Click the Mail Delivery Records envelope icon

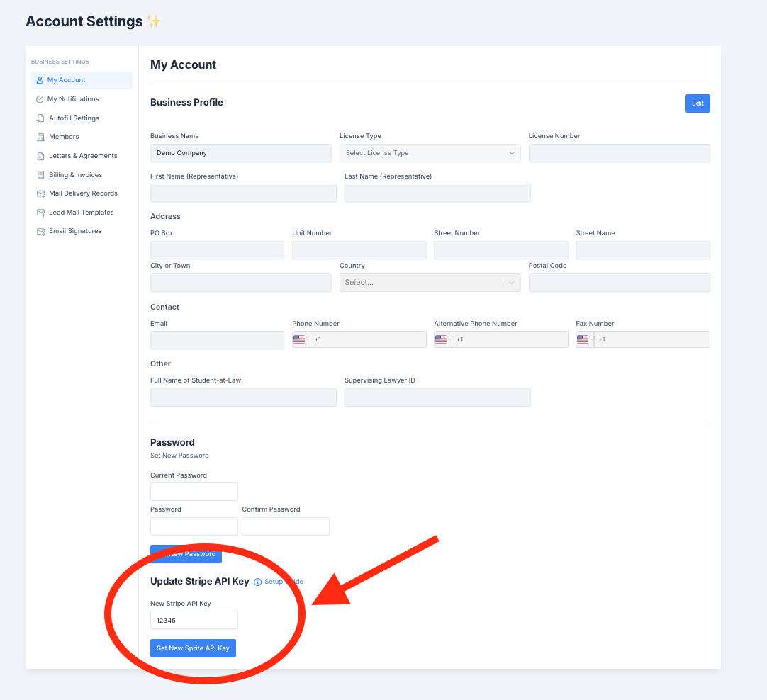(41, 193)
